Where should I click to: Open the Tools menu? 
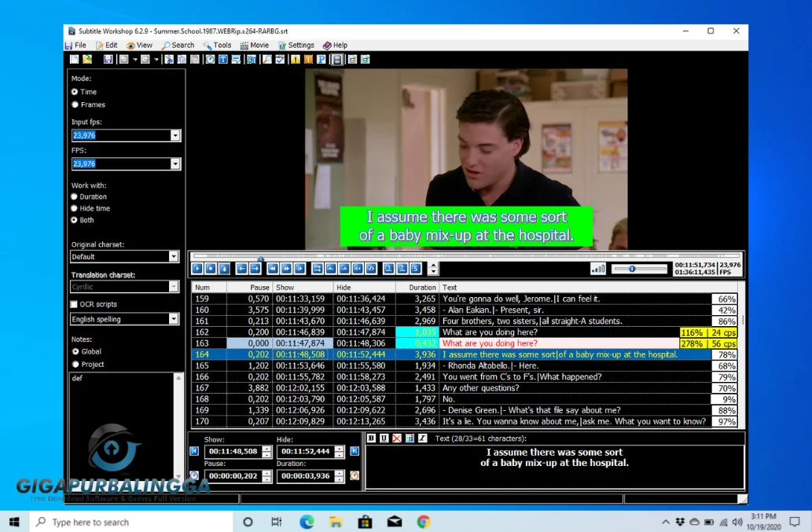[218, 45]
